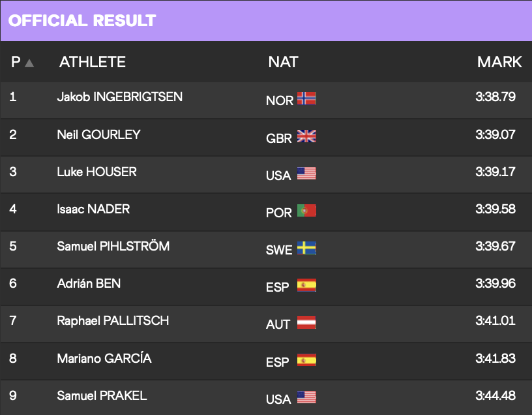Open Mariano GARCÍA athlete profile
Screen dimensions: 532x415
coord(104,358)
